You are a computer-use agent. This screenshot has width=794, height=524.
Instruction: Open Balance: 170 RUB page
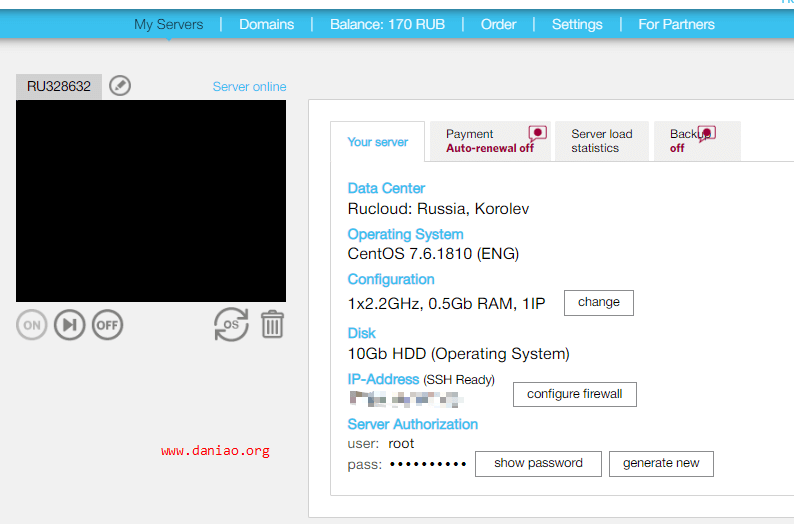tap(387, 24)
